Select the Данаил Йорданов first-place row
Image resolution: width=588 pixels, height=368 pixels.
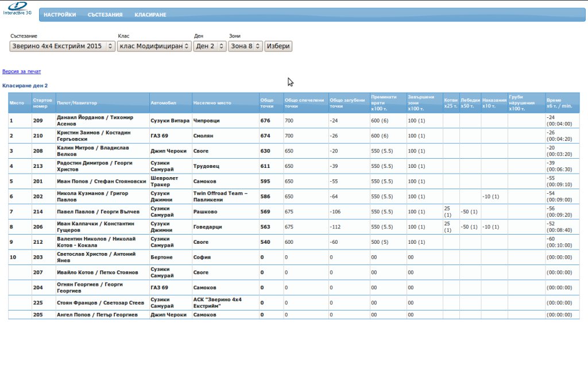click(x=95, y=121)
